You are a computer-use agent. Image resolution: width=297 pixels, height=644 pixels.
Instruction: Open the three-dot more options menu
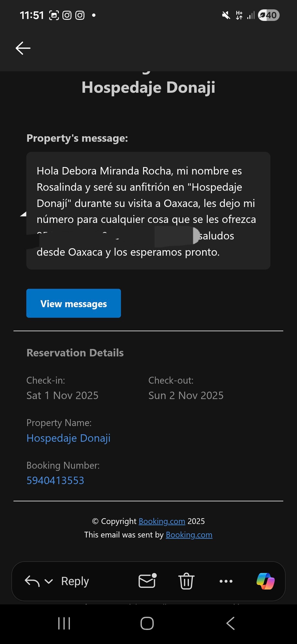tap(226, 581)
